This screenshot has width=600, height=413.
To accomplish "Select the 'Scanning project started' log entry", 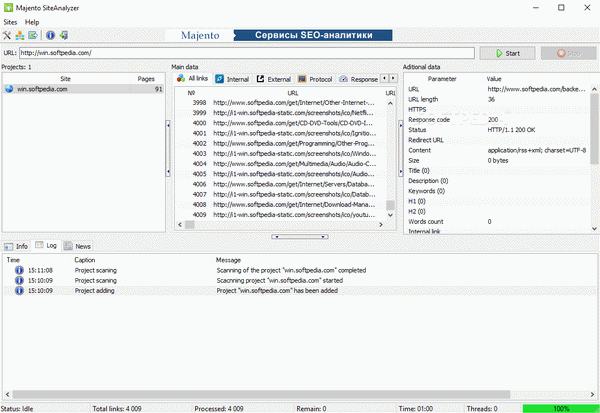I will point(300,280).
